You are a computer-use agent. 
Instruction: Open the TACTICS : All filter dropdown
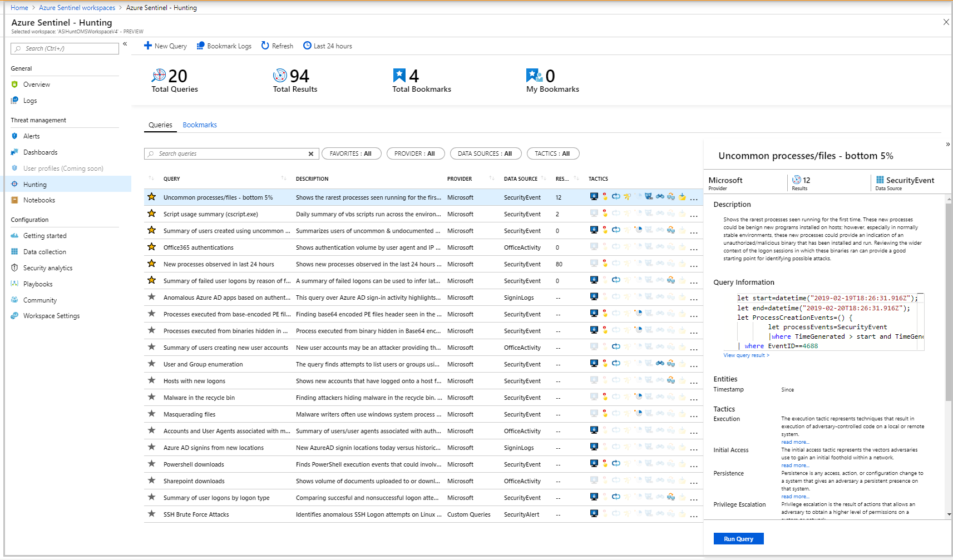pyautogui.click(x=552, y=153)
